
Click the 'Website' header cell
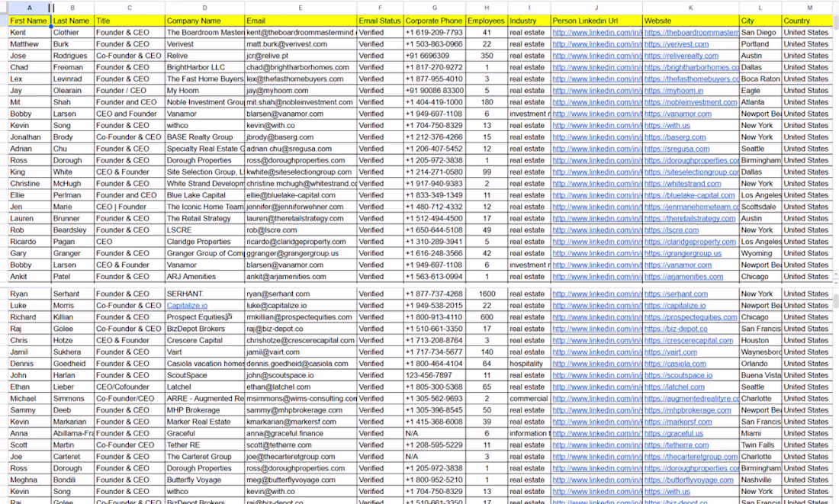click(691, 21)
